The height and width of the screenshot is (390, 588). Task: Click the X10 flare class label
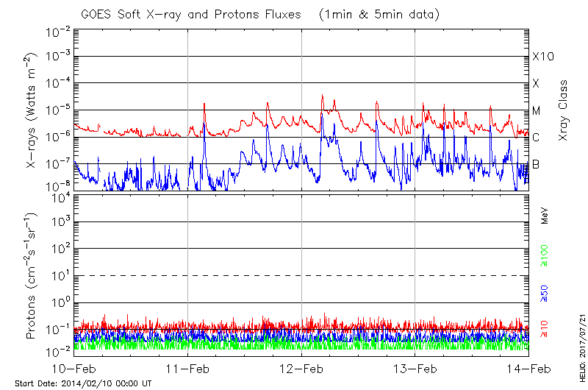(x=542, y=57)
